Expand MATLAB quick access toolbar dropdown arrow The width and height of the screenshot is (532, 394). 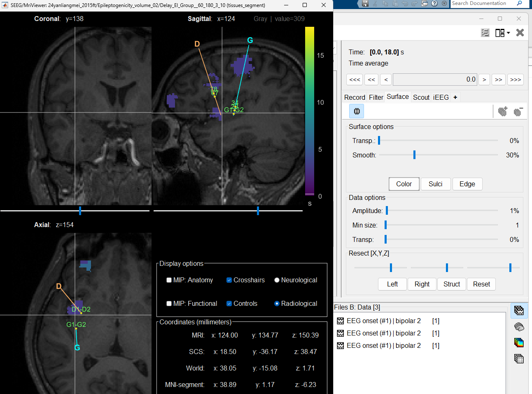[x=444, y=3]
